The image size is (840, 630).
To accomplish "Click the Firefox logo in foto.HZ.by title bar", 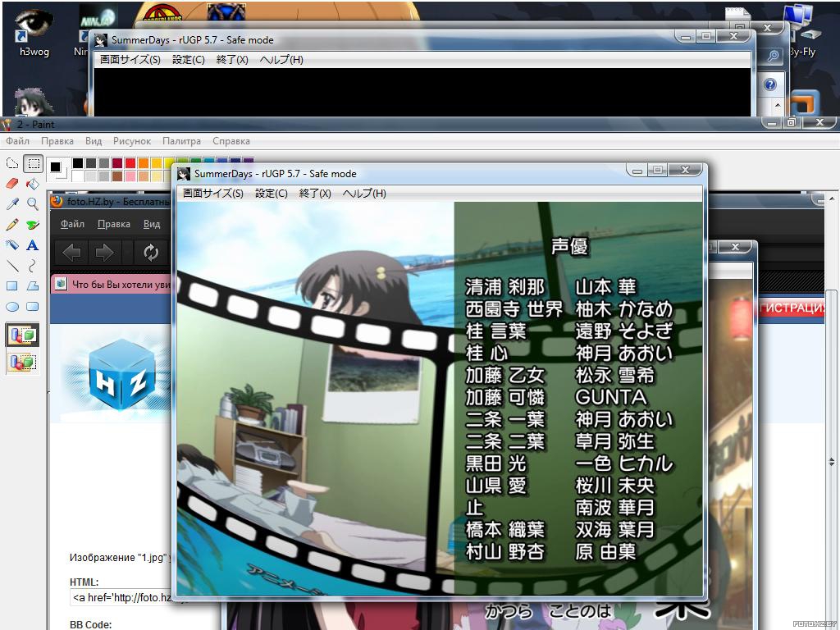I will [57, 202].
